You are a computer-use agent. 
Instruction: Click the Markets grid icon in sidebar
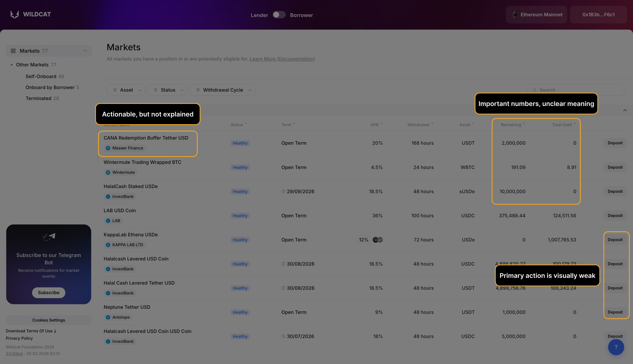click(13, 51)
